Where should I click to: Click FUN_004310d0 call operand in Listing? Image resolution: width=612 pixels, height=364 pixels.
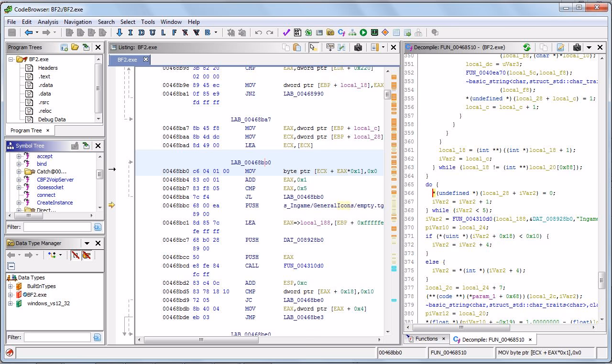click(x=304, y=266)
